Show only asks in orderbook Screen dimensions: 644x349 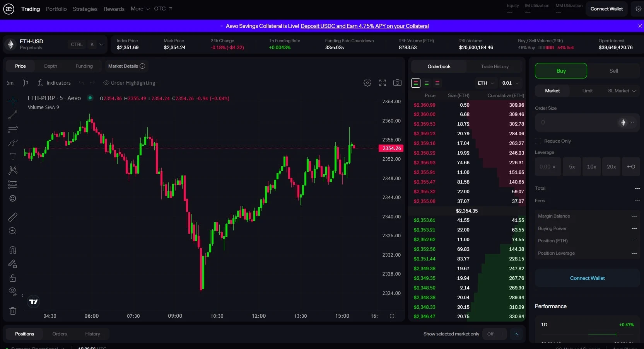pos(437,83)
